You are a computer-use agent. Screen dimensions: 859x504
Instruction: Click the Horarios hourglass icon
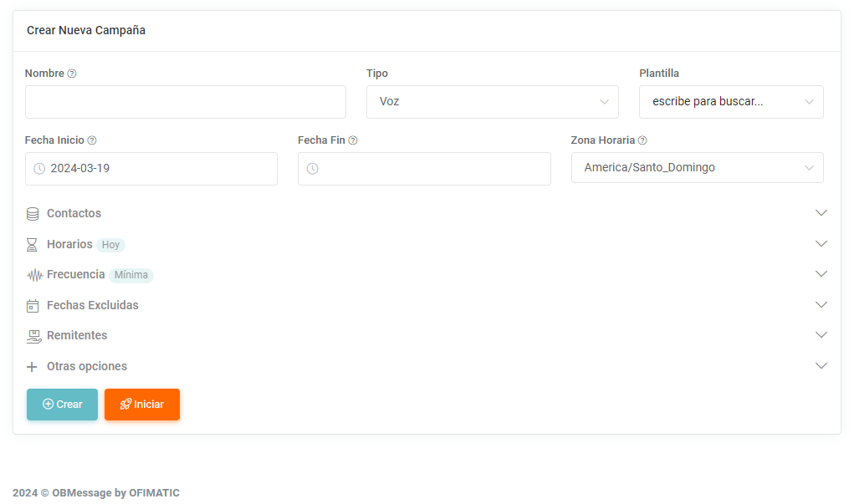coord(33,245)
